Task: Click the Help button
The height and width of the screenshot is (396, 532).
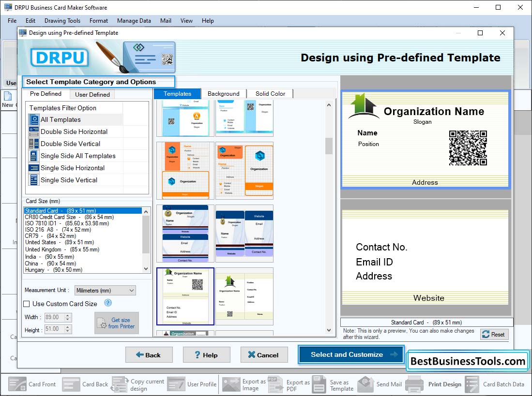Action: 206,355
